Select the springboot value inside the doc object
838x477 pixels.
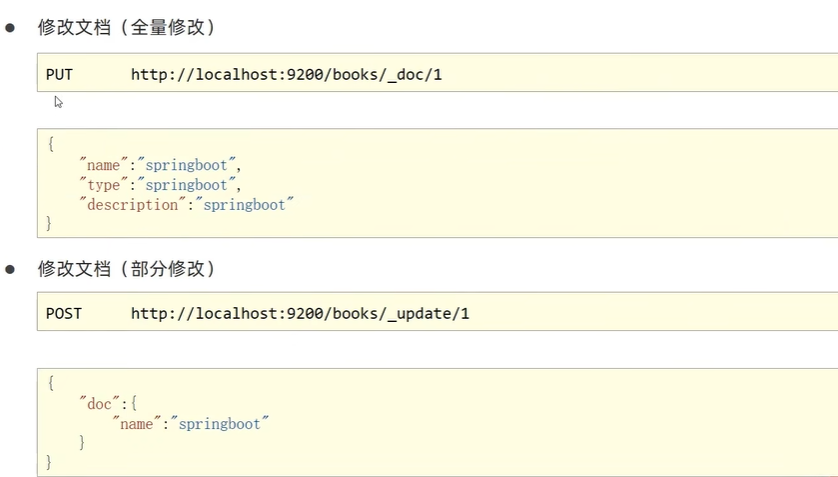220,423
